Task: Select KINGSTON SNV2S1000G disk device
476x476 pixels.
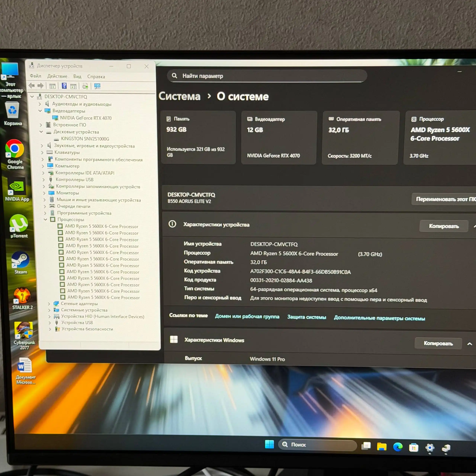Action: point(85,139)
